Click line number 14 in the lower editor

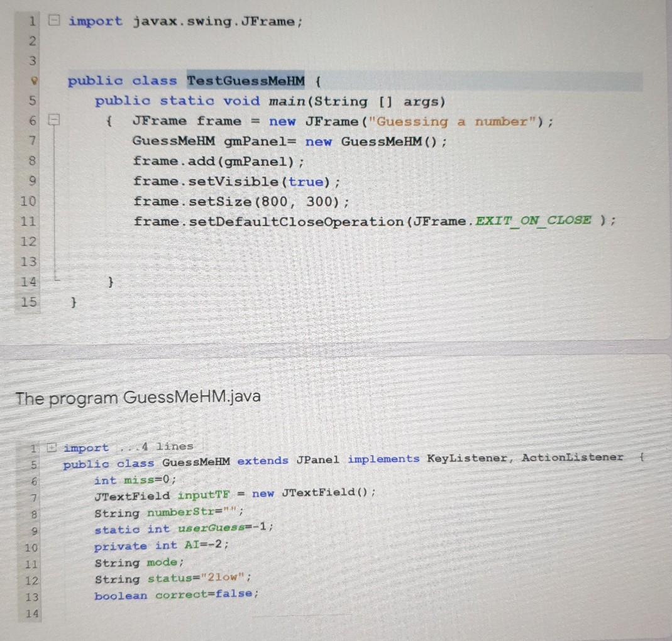(31, 613)
